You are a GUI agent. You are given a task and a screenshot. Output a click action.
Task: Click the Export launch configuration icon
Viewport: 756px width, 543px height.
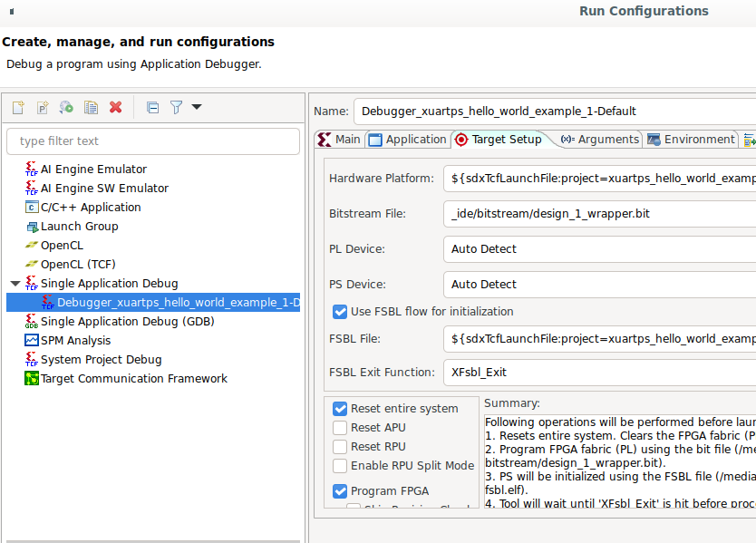tap(66, 107)
